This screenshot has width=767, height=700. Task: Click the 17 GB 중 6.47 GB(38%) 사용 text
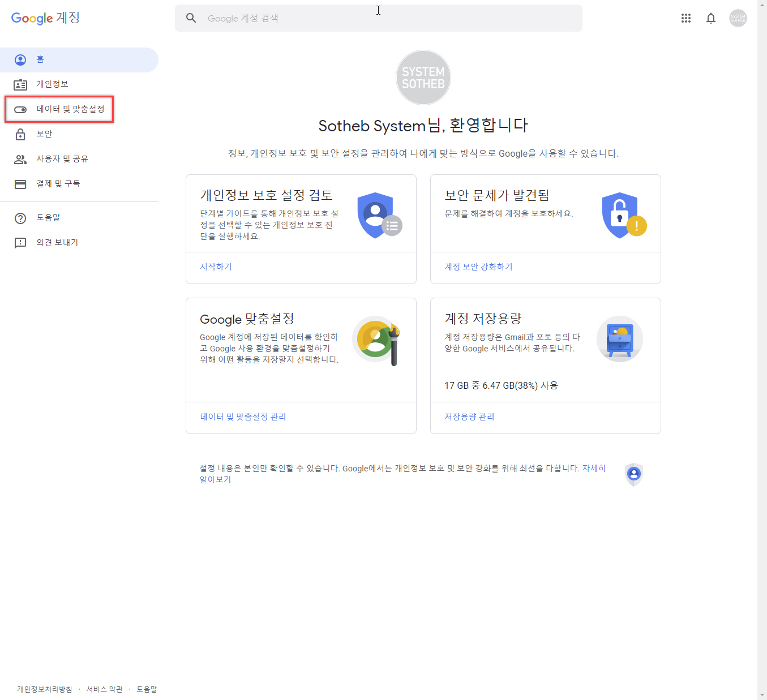coord(501,385)
